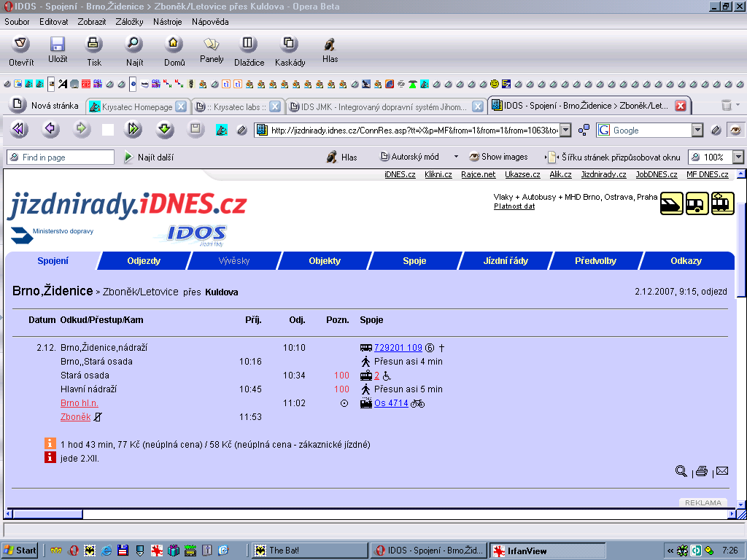Open the Nástroje menu

tap(167, 22)
